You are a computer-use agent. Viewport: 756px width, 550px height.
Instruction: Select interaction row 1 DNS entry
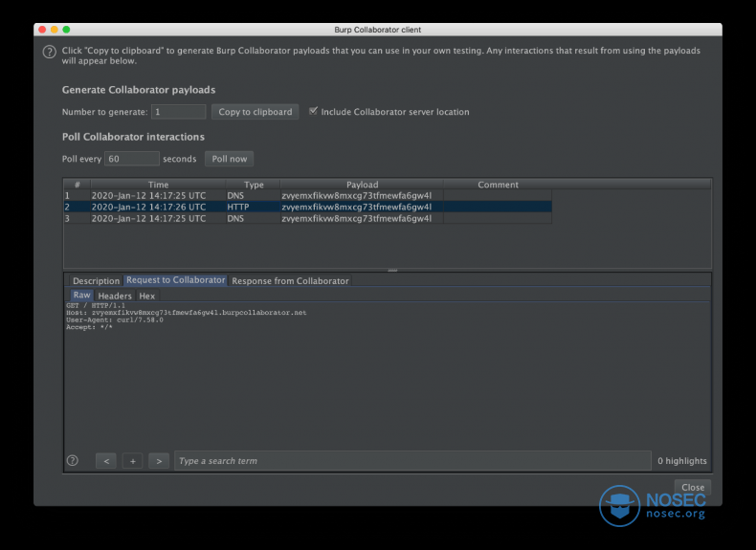307,196
